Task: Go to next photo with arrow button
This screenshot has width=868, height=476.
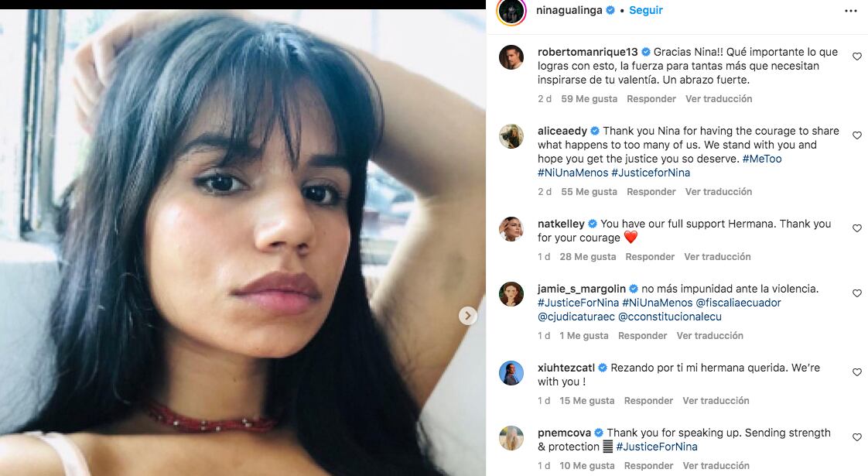Action: 468,316
